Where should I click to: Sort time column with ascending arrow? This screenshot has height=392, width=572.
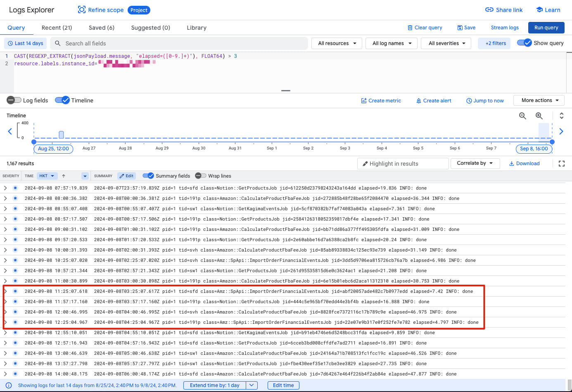pos(64,176)
